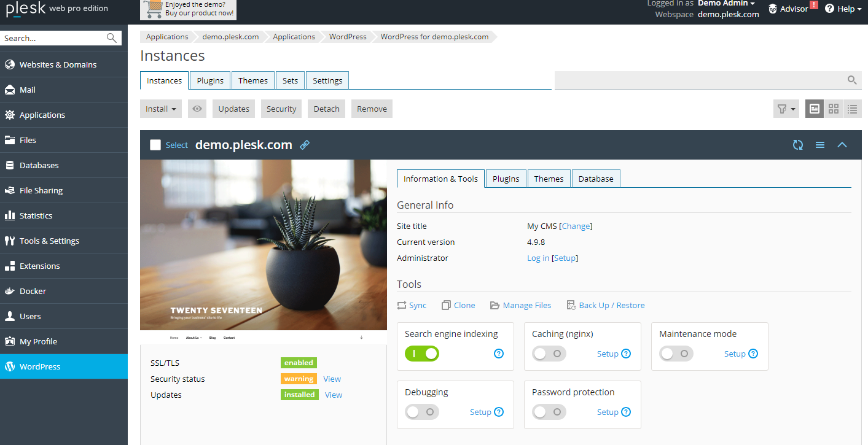Switch to the top Themes tab
This screenshot has height=445, width=868.
(x=253, y=80)
